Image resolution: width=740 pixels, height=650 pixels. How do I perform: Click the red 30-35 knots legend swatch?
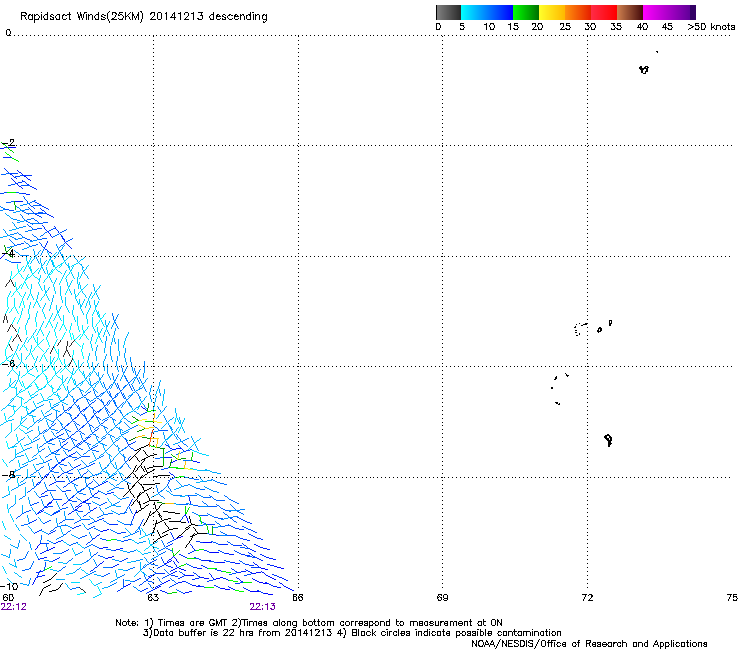604,12
